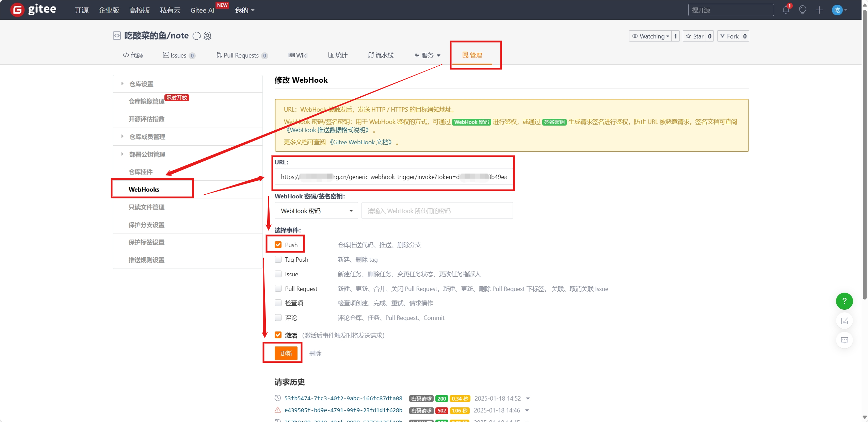Click the lightbulb icon in header
The height and width of the screenshot is (422, 868).
tap(802, 10)
